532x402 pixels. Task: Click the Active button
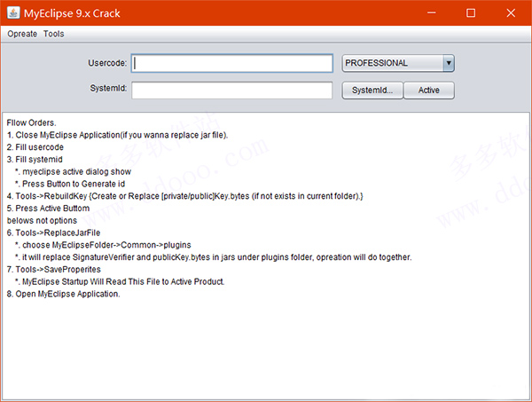429,91
